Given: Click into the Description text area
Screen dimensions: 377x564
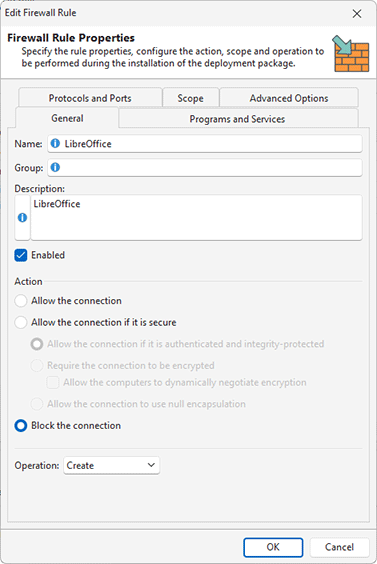Looking at the screenshot, I should 196,218.
